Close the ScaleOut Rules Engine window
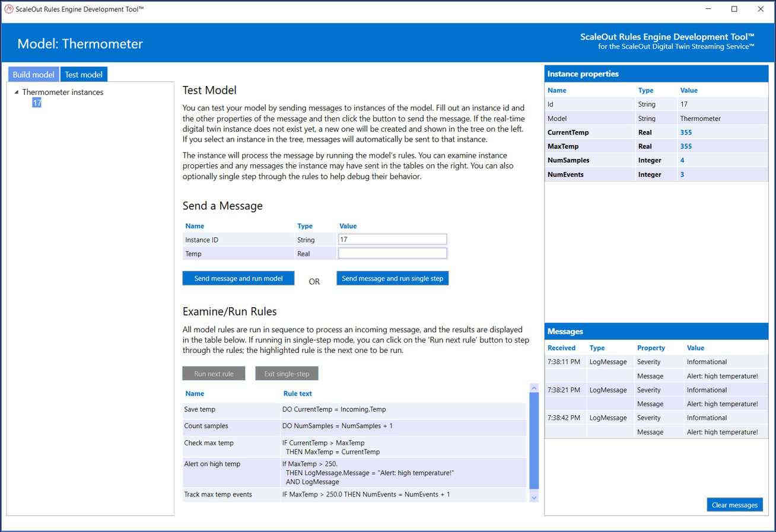The height and width of the screenshot is (532, 776). pos(761,9)
